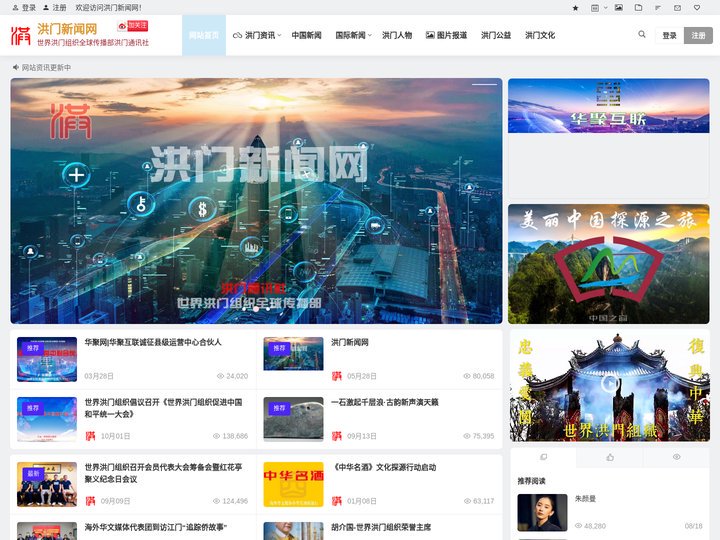Click the star favorites icon in top bar
This screenshot has height=540, width=720.
(575, 8)
